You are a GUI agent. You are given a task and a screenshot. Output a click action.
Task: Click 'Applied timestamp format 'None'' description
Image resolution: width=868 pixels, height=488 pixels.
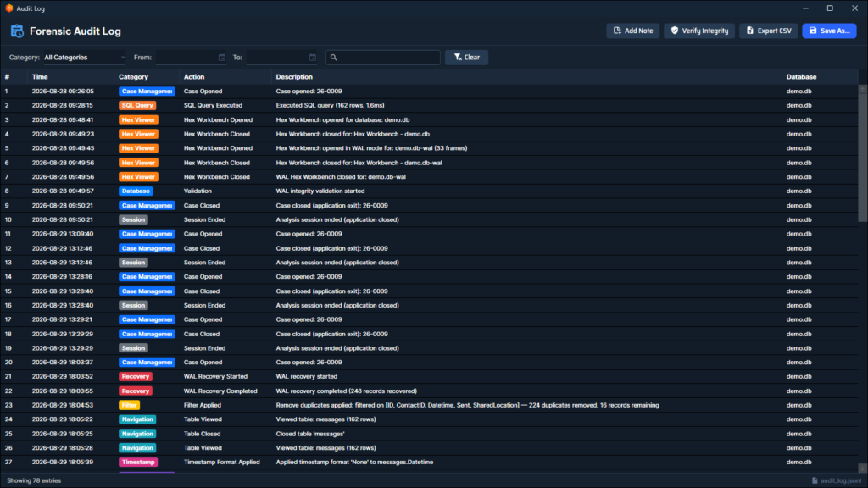point(354,462)
